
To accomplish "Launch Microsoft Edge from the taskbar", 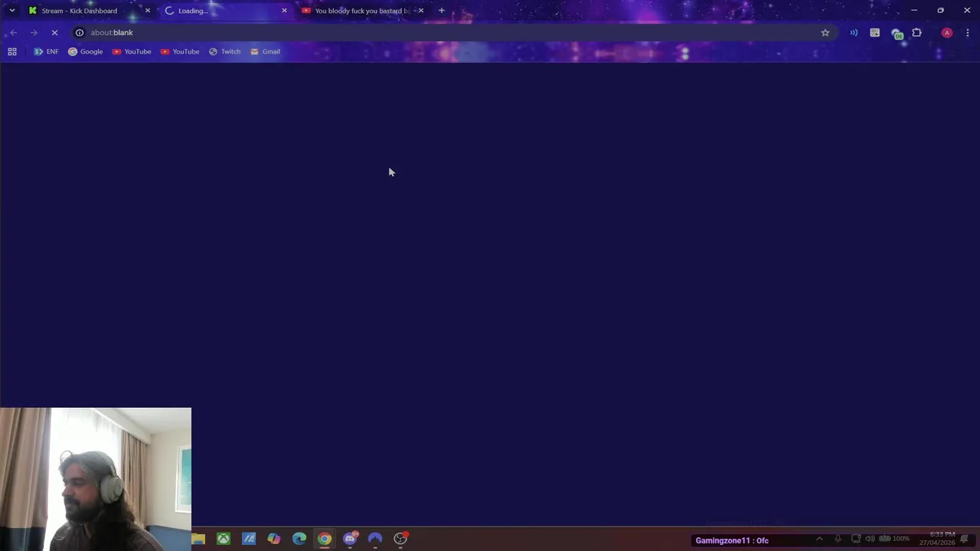I will pos(299,539).
